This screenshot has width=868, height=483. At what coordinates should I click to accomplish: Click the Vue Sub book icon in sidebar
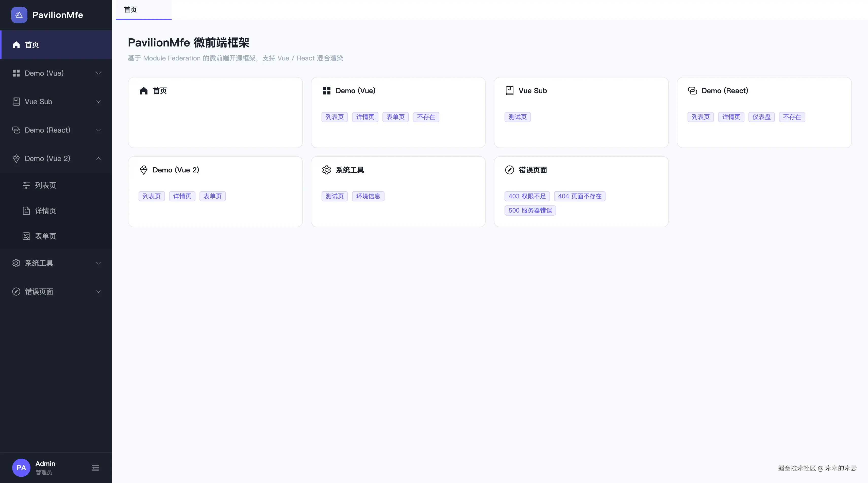pos(16,102)
